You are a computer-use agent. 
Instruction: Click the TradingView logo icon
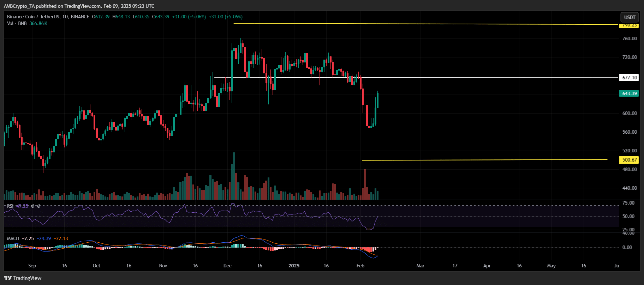click(8, 278)
